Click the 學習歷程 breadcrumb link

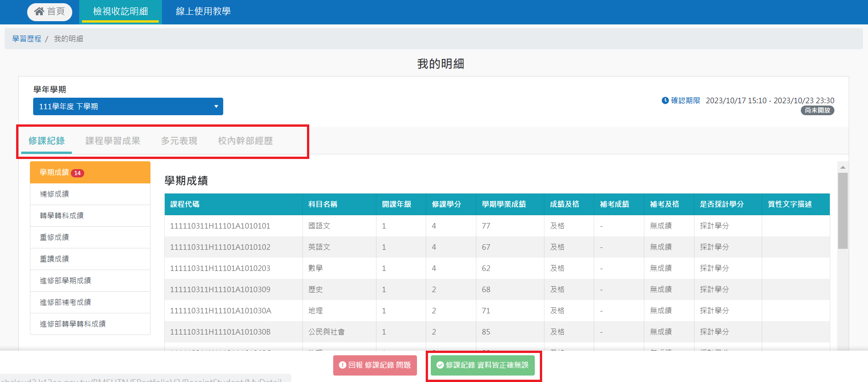27,39
